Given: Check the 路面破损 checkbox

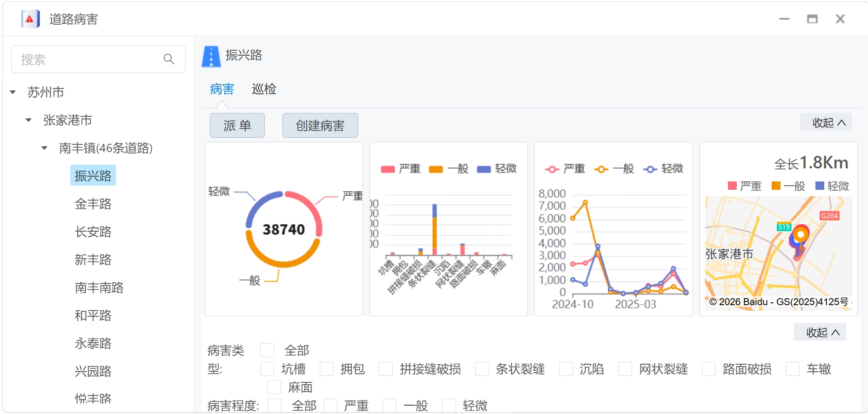Looking at the screenshot, I should 709,369.
